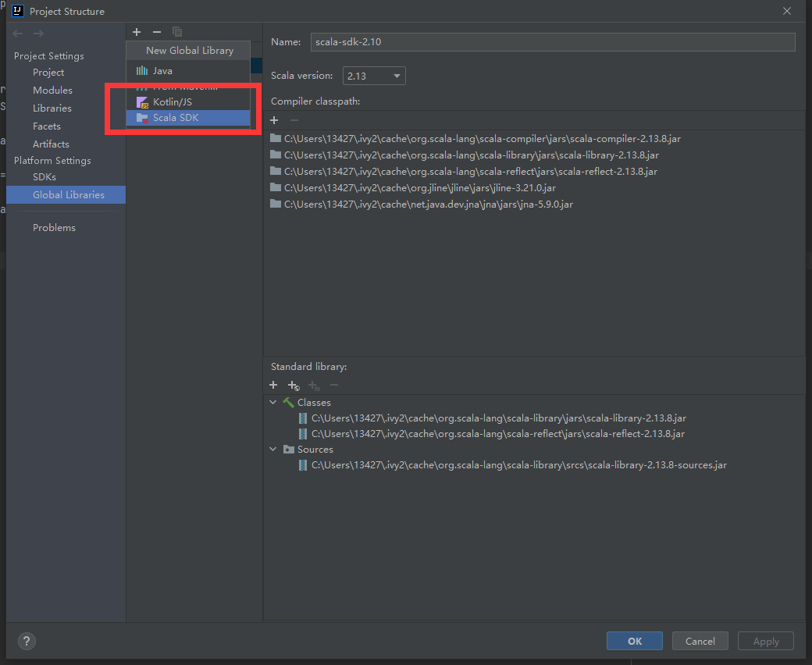This screenshot has width=812, height=665.
Task: Choose Scala SDK in the New Global Library menu
Action: click(188, 118)
